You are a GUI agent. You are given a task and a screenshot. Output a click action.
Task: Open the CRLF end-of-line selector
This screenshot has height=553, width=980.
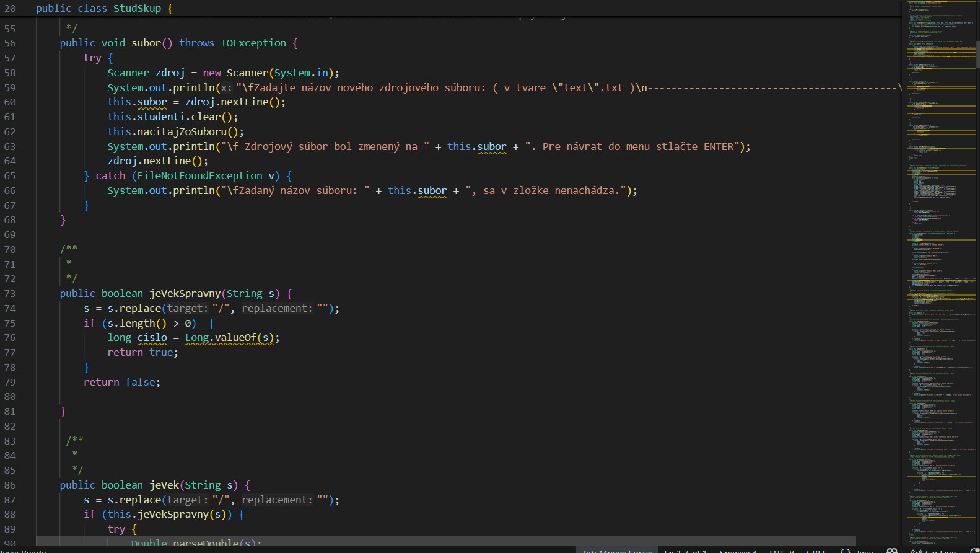pos(816,551)
